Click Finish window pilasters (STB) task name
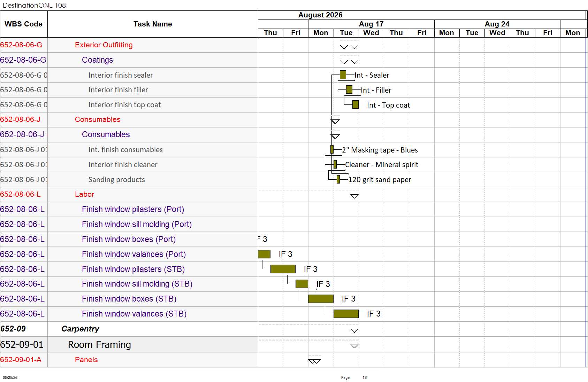Viewport: 588px width, 382px height. pos(133,269)
